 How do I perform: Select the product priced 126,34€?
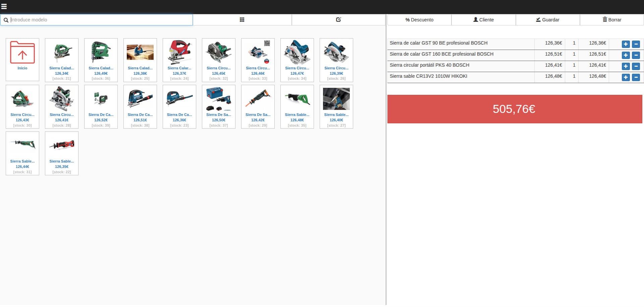point(62,60)
